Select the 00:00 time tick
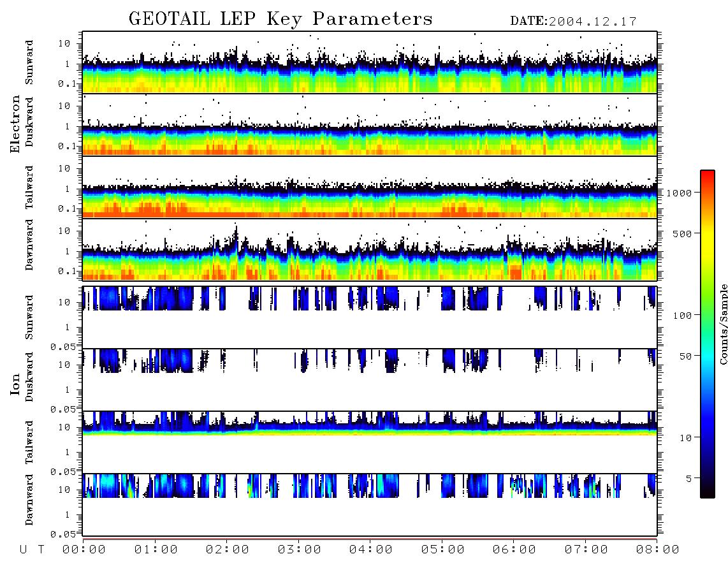The height and width of the screenshot is (561, 728). [84, 550]
